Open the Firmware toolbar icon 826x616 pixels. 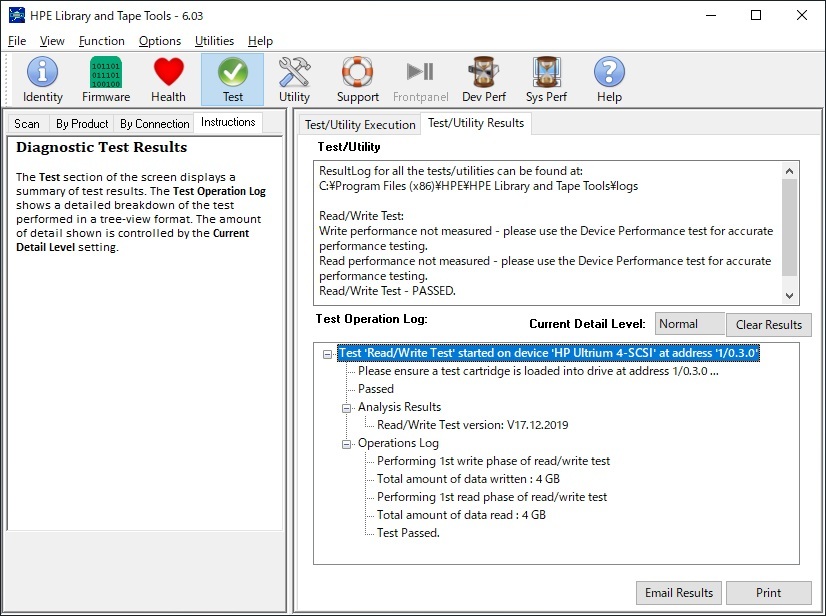(x=106, y=80)
